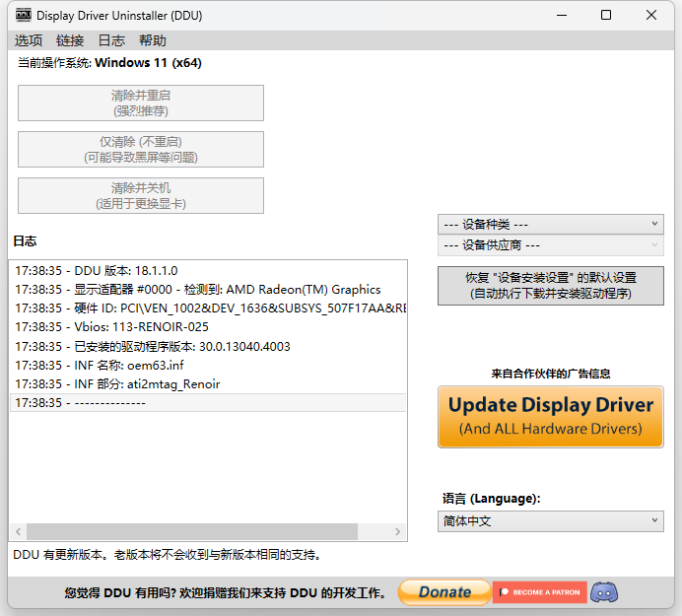Open the 简体中文 language dropdown
682x616 pixels.
(551, 521)
